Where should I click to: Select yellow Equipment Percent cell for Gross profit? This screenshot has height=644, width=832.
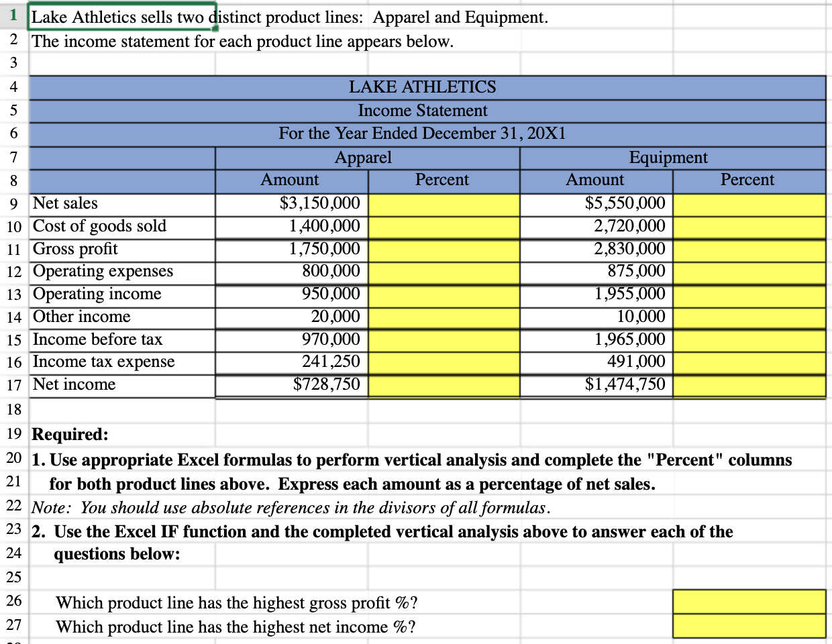[x=750, y=250]
